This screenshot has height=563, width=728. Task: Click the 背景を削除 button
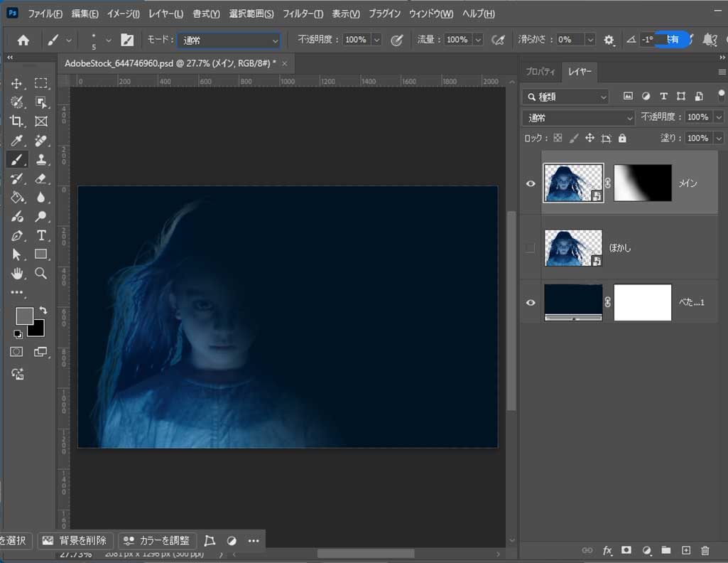tap(75, 540)
